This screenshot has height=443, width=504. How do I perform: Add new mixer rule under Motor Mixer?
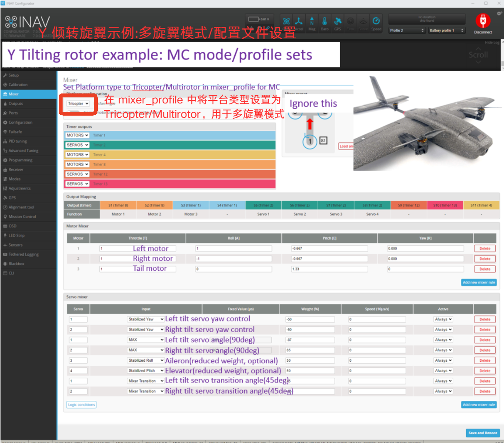coord(479,283)
